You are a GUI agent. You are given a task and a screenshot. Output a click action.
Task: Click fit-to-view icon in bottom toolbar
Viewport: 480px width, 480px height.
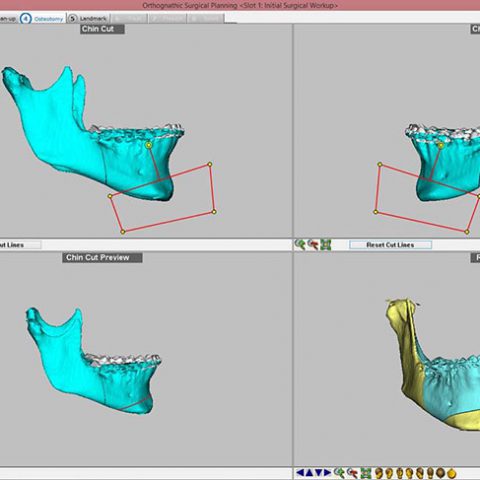click(366, 473)
